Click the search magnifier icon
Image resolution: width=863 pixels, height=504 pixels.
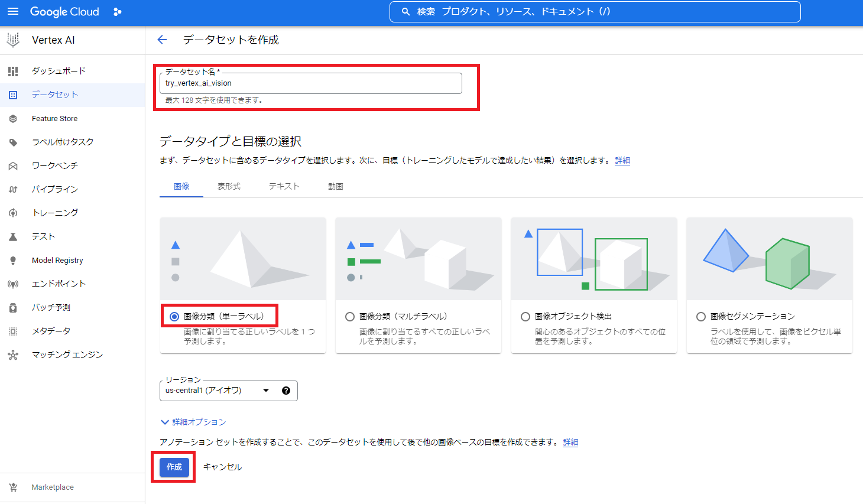406,12
